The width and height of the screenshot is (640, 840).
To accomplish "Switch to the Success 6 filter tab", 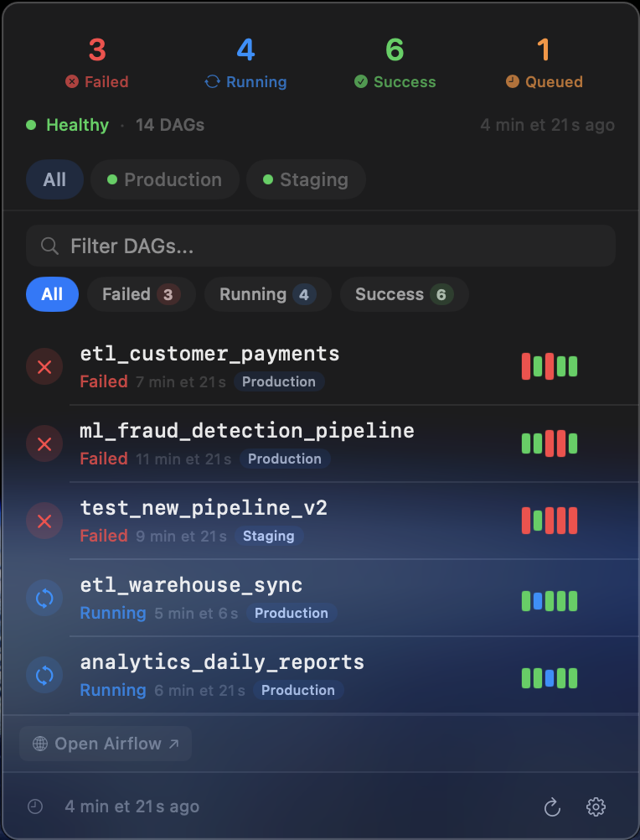I will (x=404, y=294).
